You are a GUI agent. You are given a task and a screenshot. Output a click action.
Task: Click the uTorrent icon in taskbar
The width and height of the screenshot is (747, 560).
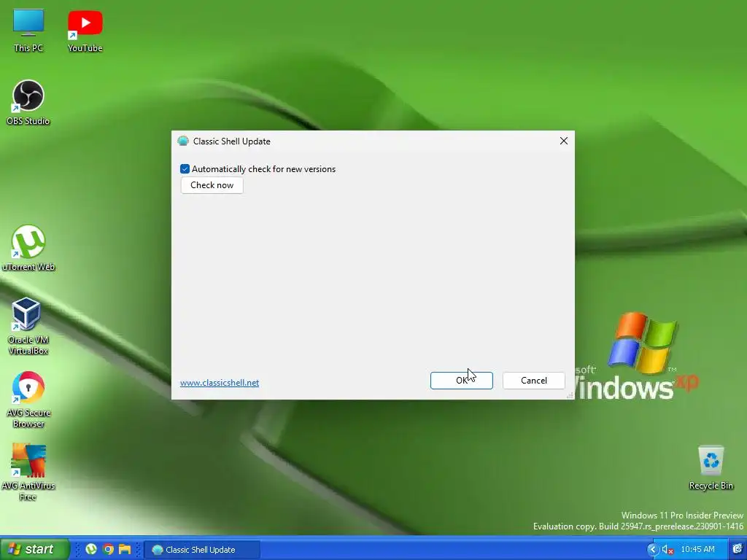click(x=91, y=549)
